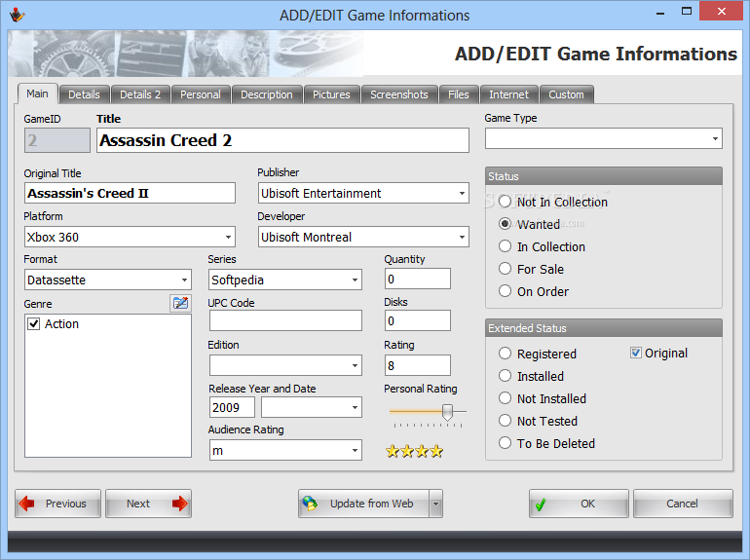This screenshot has width=750, height=560.
Task: Open the Publisher dropdown
Action: click(x=462, y=193)
